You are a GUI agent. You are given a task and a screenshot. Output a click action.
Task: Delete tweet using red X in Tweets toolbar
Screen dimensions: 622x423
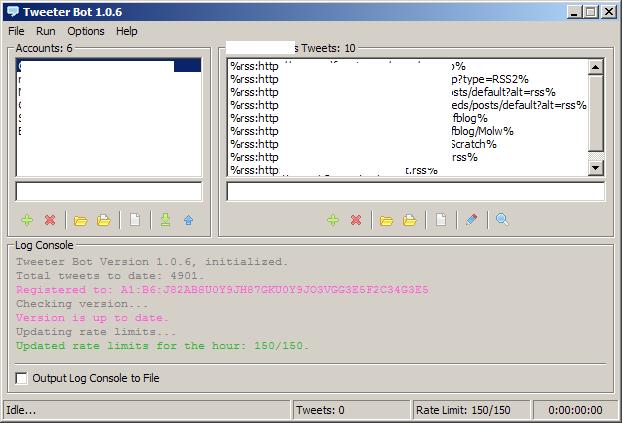[356, 220]
